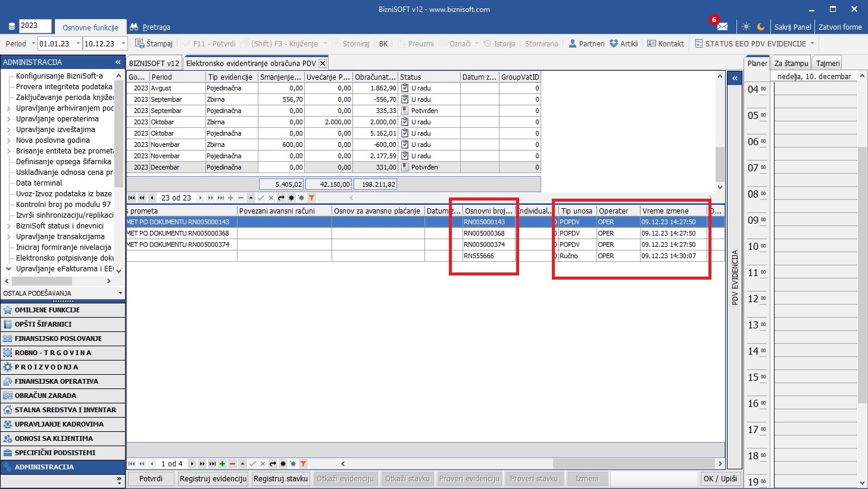Show more modules at bottom of sidebar
The width and height of the screenshot is (868, 489).
[119, 479]
